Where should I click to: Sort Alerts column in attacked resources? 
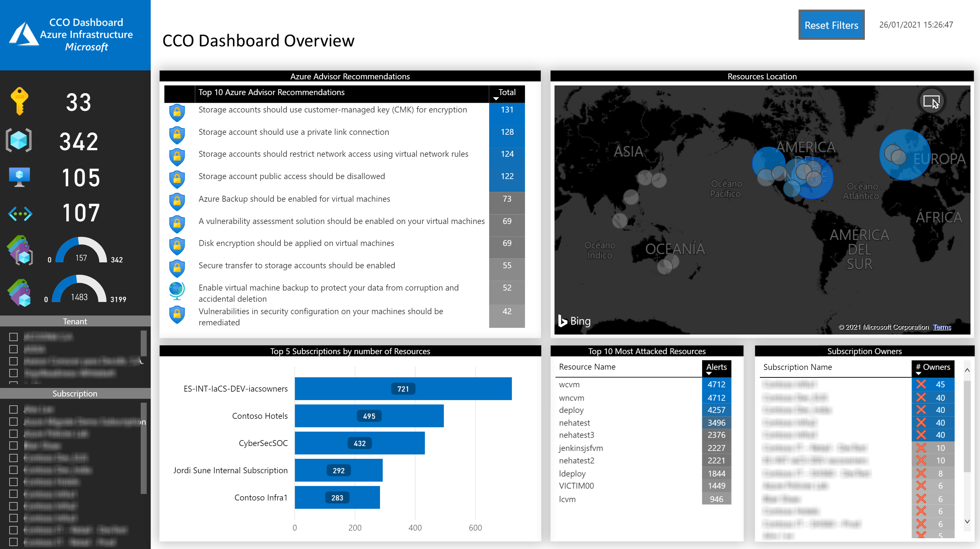pyautogui.click(x=716, y=368)
